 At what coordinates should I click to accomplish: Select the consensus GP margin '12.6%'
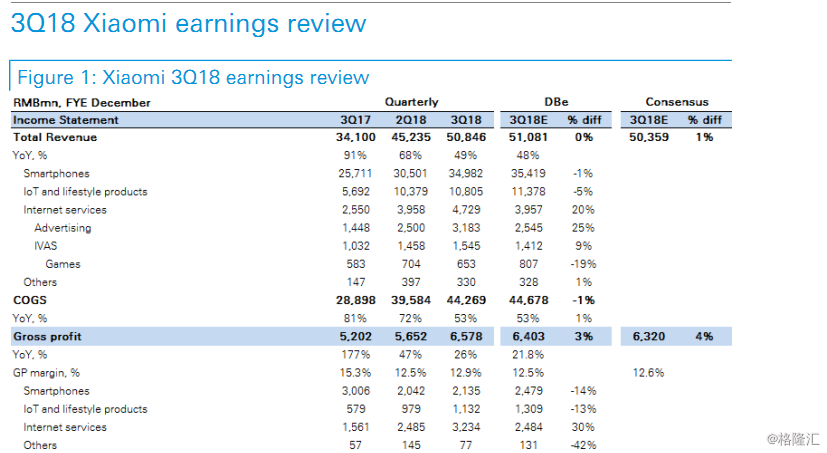(x=649, y=373)
